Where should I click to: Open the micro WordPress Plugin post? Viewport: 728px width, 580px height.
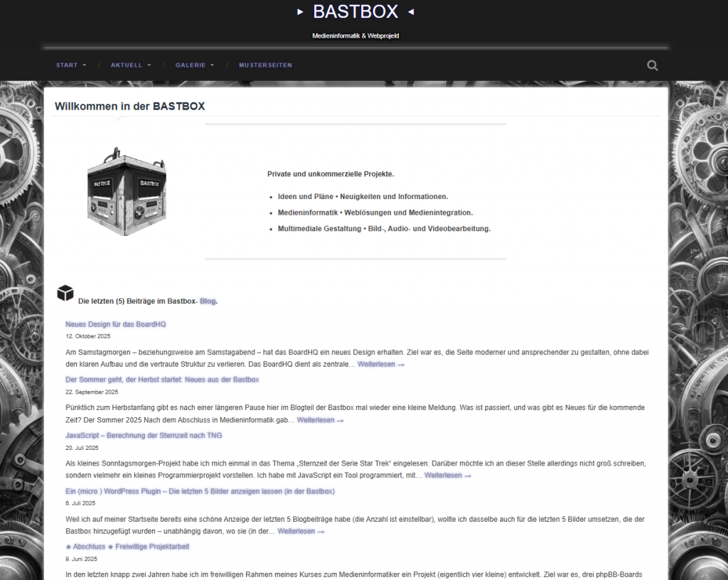[200, 491]
